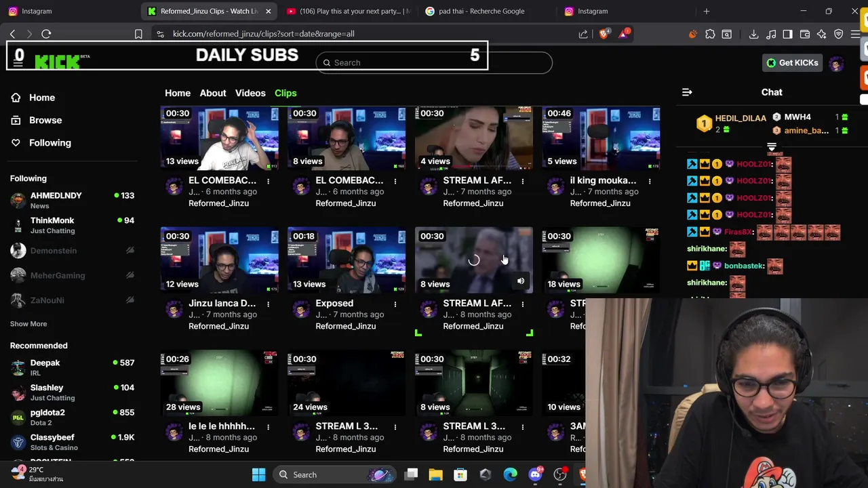Screen dimensions: 868x488
Task: Click HEDIL_DILAA top gifter name
Action: [x=741, y=119]
